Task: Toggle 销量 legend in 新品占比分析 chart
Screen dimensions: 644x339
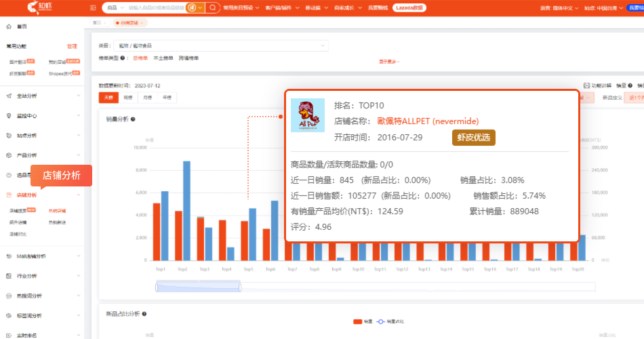Action: 363,322
